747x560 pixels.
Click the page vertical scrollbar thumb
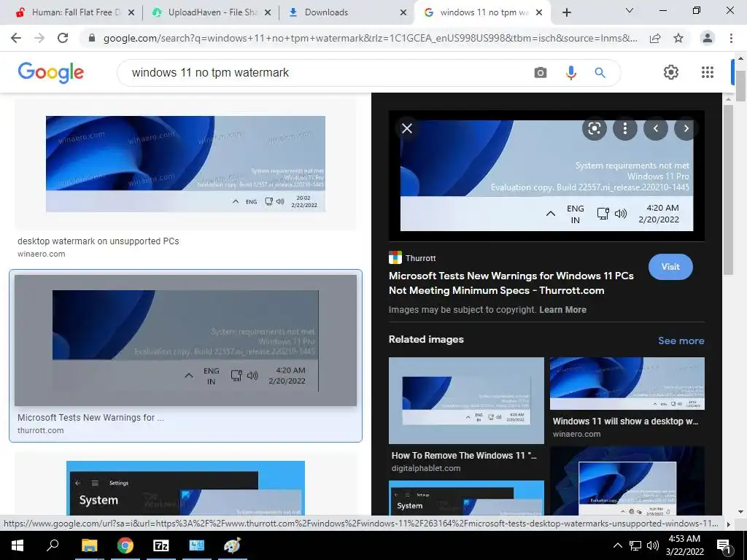tap(740, 86)
